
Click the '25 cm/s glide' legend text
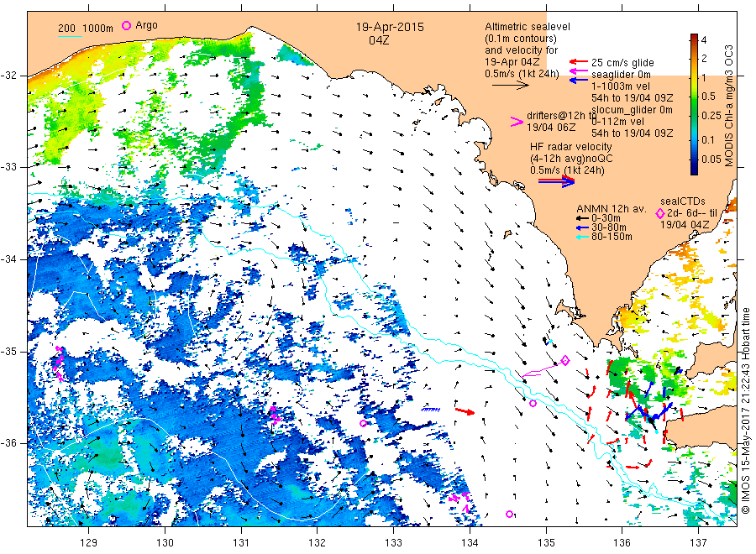tap(622, 63)
